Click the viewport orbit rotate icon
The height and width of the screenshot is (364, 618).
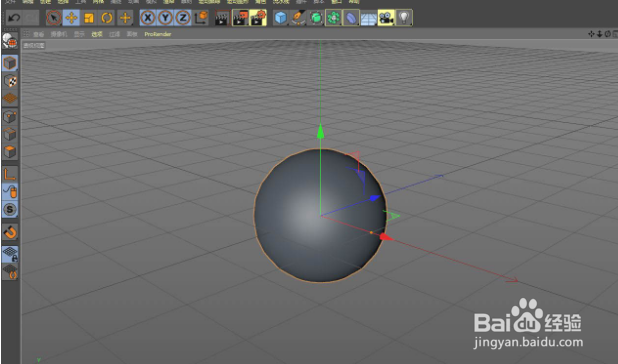point(607,34)
